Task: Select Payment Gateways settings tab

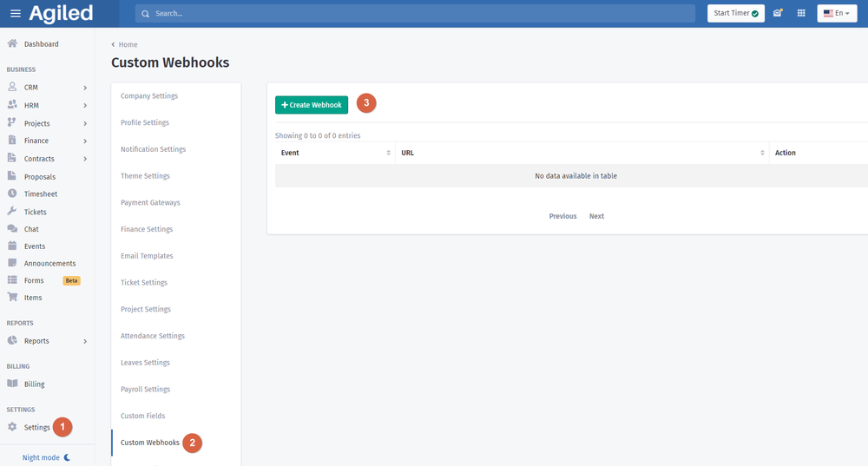Action: click(150, 203)
